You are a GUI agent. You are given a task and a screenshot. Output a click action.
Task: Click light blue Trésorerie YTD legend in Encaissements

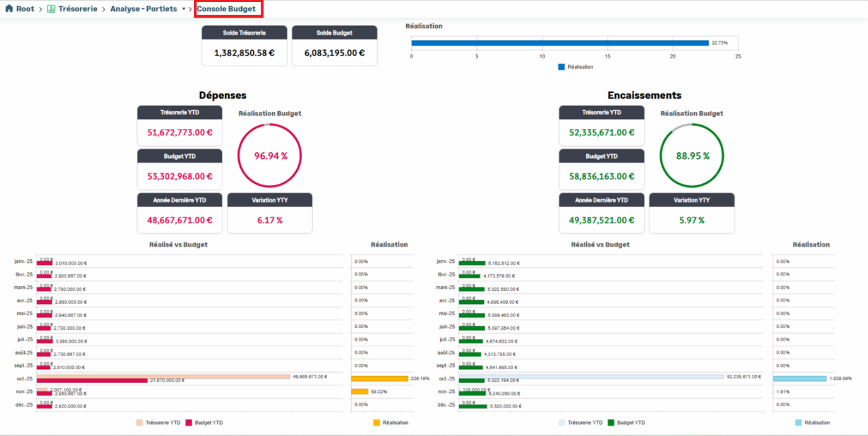click(562, 423)
